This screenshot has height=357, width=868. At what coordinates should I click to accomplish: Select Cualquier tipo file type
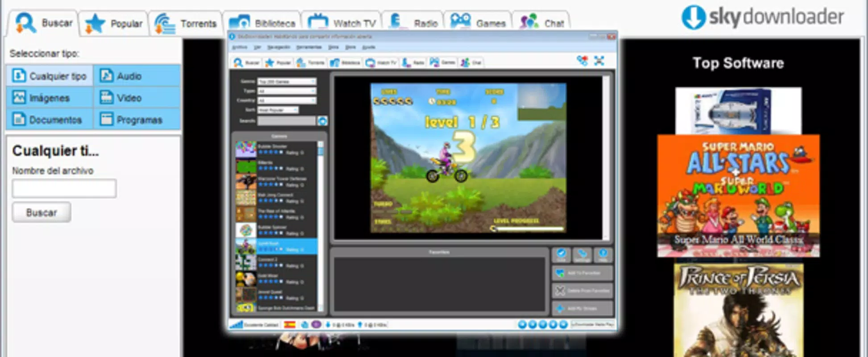[50, 76]
